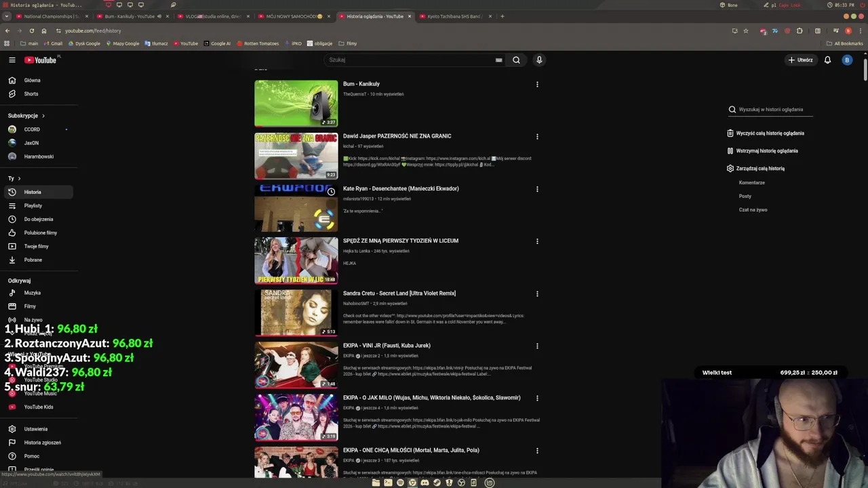Click Wstrzymaj historię oglądania
Image resolution: width=868 pixels, height=488 pixels.
(x=762, y=150)
